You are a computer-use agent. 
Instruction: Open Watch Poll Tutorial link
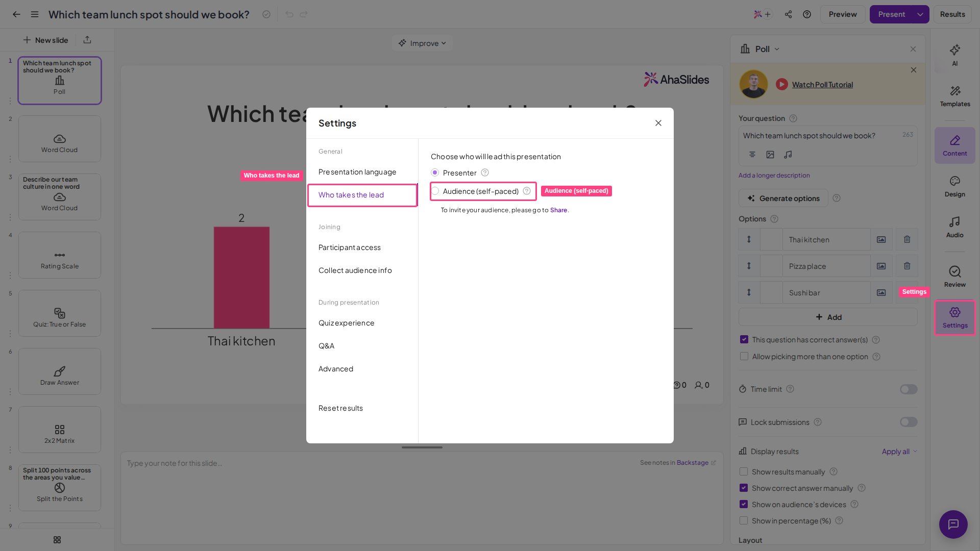click(x=822, y=85)
